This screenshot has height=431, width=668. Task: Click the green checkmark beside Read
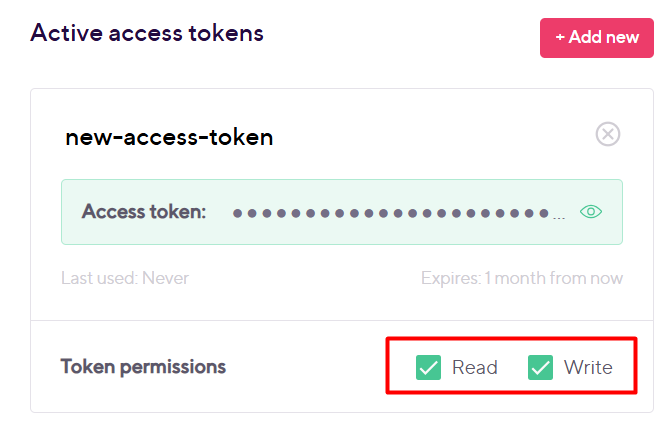(x=428, y=367)
